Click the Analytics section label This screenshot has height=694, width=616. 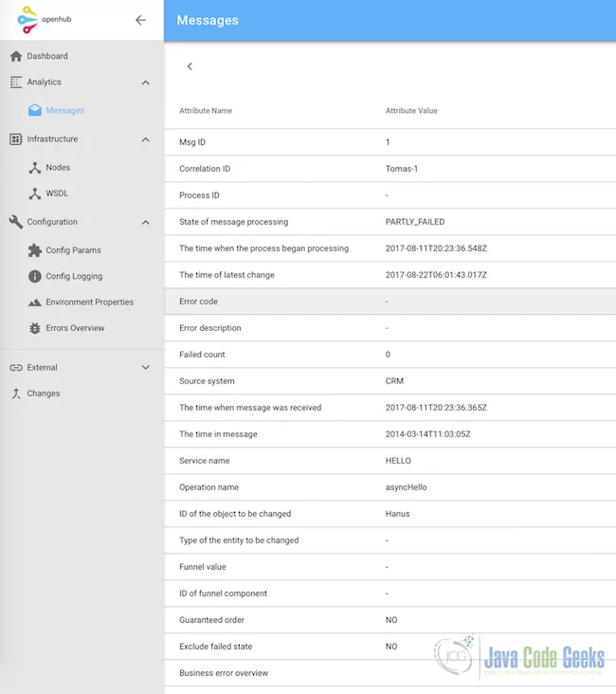coord(45,82)
